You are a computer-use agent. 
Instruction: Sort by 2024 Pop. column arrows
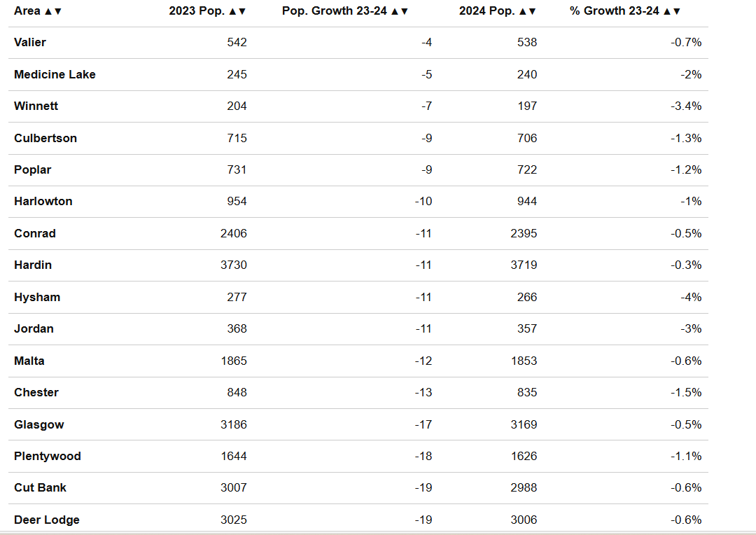[x=527, y=11]
